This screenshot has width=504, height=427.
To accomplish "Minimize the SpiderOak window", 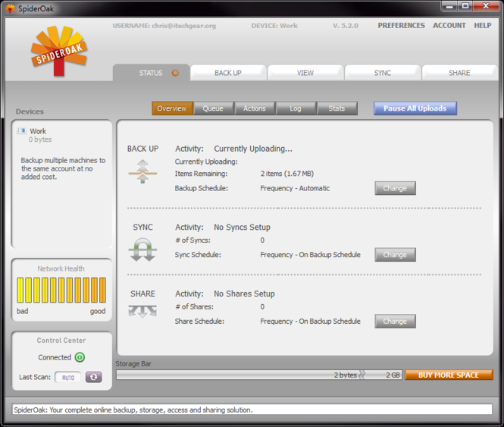I will [449, 6].
